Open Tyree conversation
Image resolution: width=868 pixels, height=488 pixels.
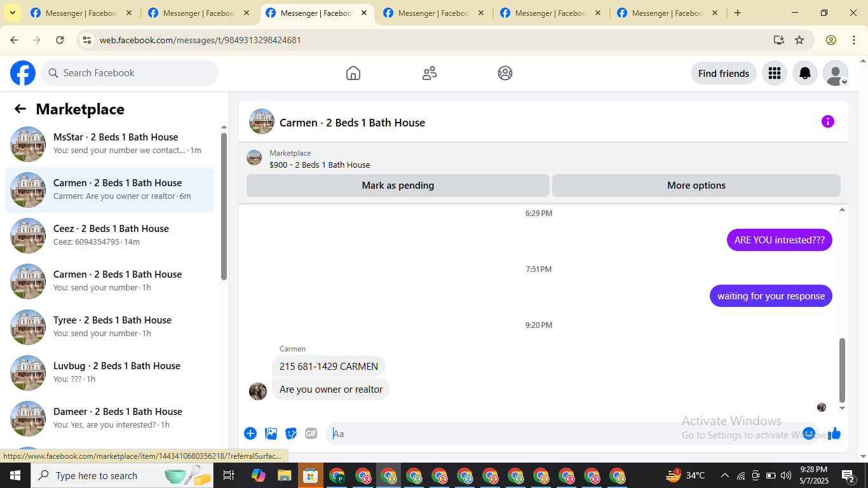[110, 327]
